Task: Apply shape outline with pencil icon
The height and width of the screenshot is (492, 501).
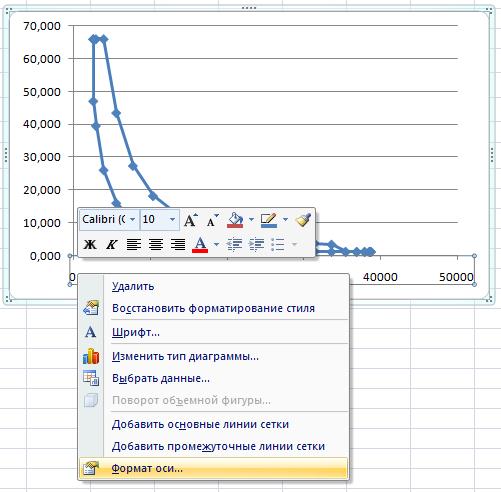Action: (x=269, y=220)
